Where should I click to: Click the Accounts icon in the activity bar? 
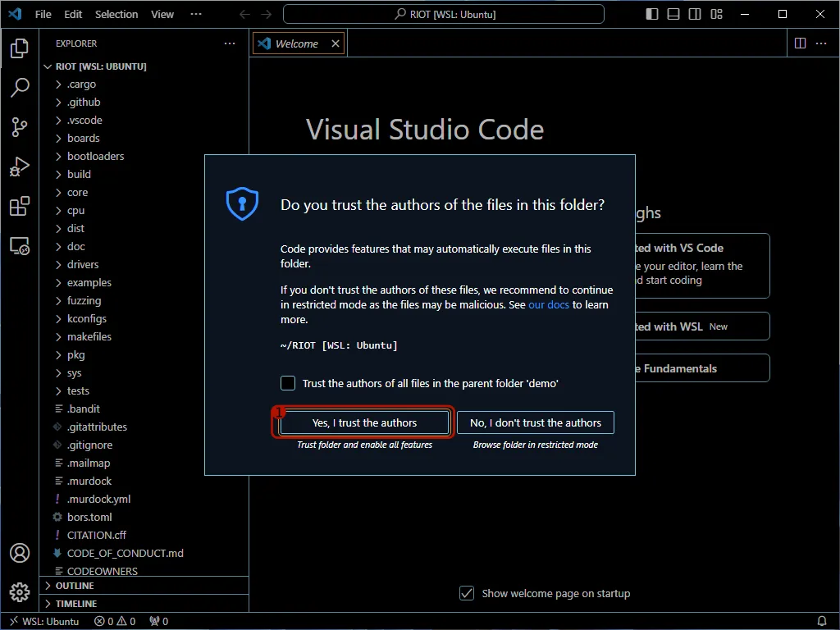pos(20,553)
